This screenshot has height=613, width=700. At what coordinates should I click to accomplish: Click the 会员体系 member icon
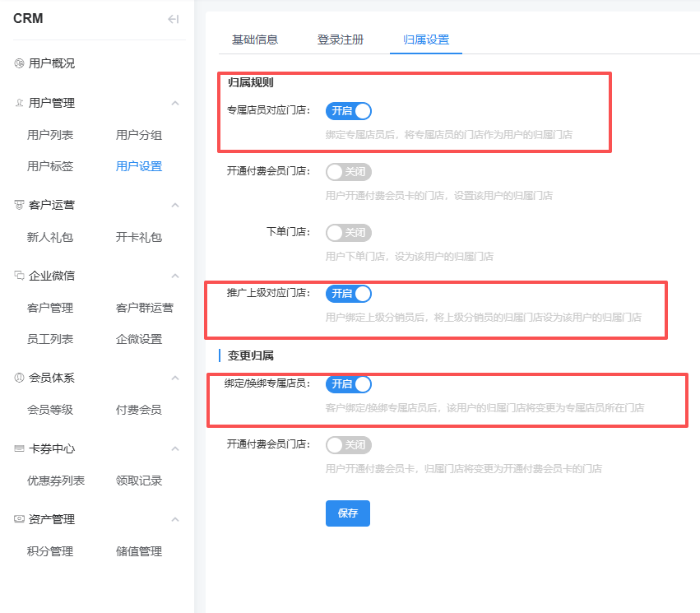pyautogui.click(x=19, y=378)
